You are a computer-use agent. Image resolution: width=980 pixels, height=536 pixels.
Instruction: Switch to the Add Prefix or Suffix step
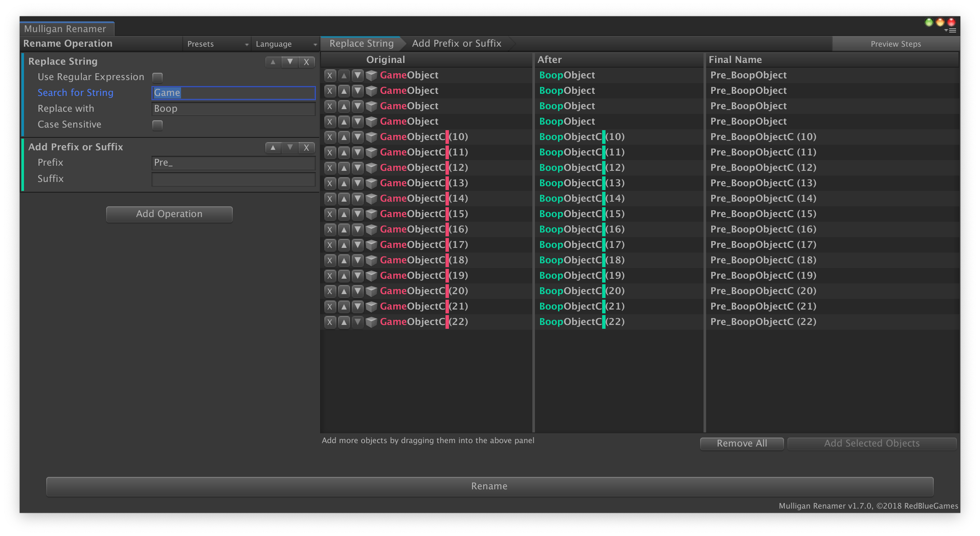point(456,43)
